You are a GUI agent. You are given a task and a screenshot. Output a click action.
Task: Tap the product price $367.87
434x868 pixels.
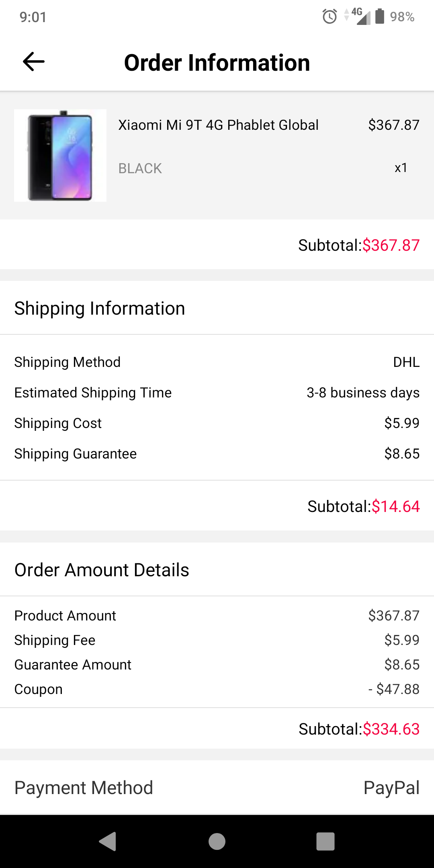pos(393,125)
